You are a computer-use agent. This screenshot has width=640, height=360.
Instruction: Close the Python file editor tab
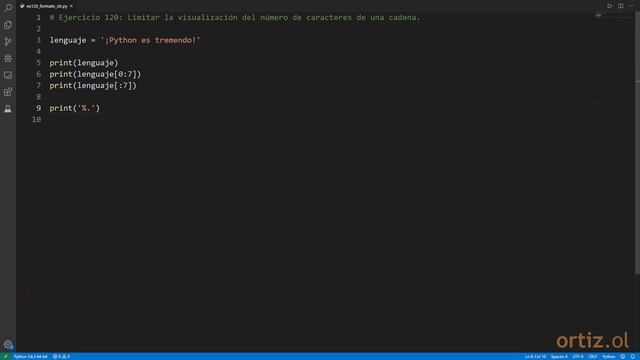[x=71, y=6]
